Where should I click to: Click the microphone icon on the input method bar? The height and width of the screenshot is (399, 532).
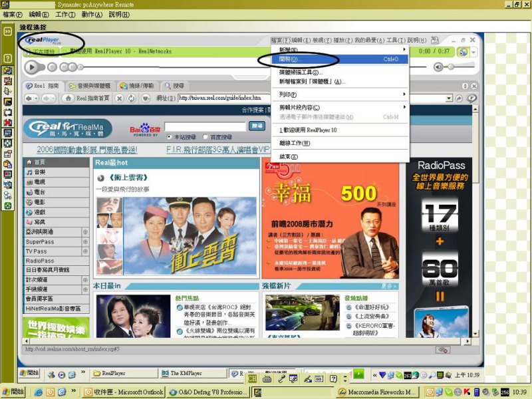pyautogui.click(x=281, y=379)
